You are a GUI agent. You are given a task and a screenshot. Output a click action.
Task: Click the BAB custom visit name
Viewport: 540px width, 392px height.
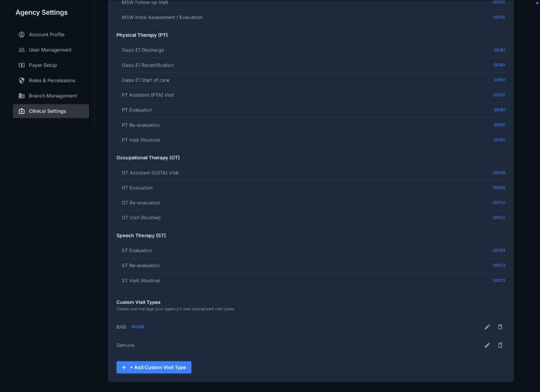tap(121, 327)
